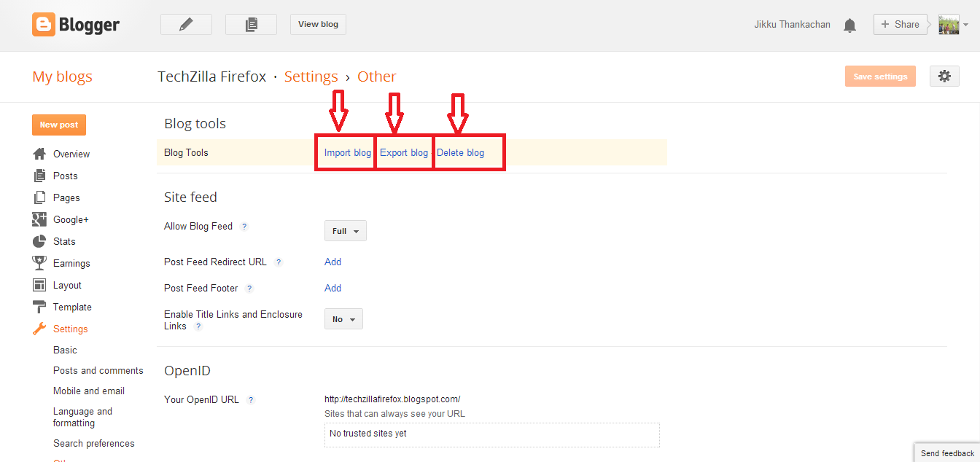Screen dimensions: 980x462
Task: Open the Template section
Action: pos(72,307)
